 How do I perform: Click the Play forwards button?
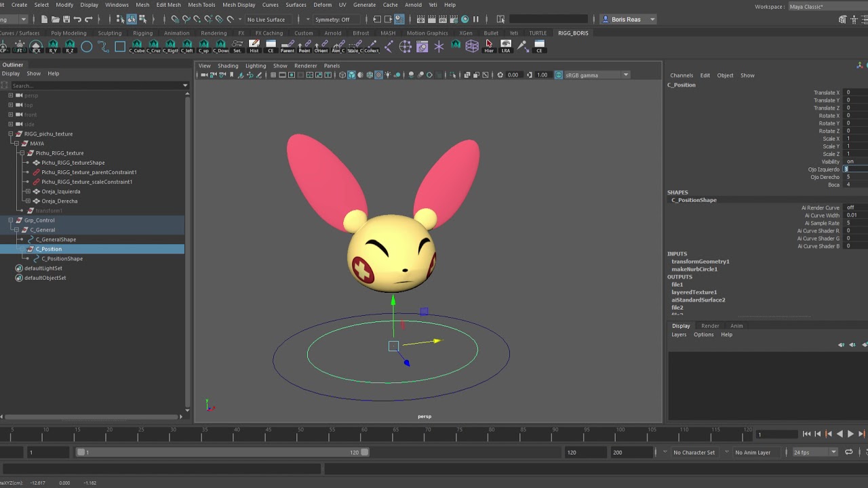pos(850,434)
